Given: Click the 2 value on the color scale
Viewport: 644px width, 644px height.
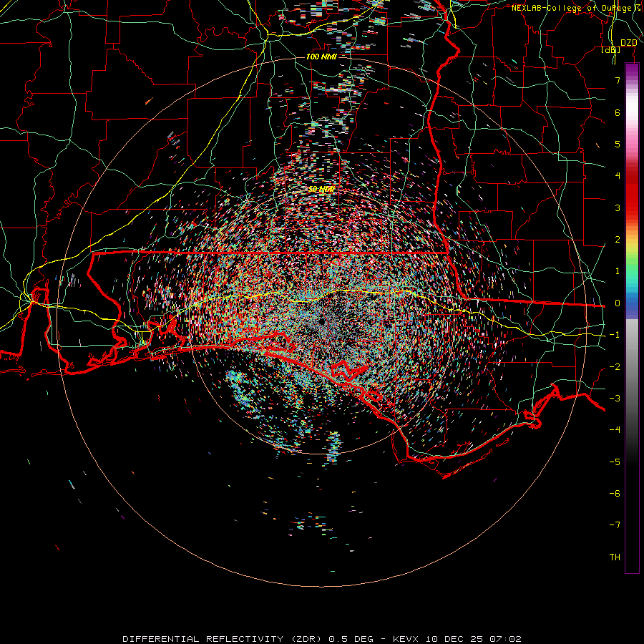Looking at the screenshot, I should click(x=618, y=240).
